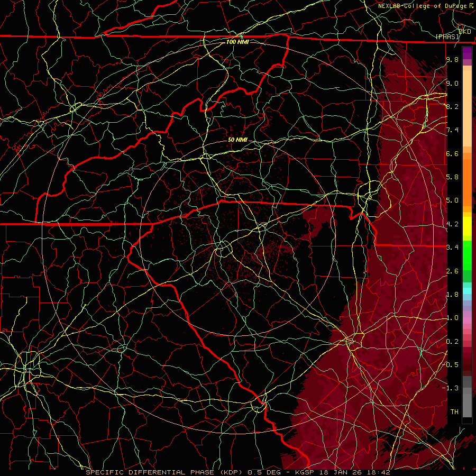Select the 6.6 scale value label
This screenshot has height=476, width=476.
tap(452, 153)
